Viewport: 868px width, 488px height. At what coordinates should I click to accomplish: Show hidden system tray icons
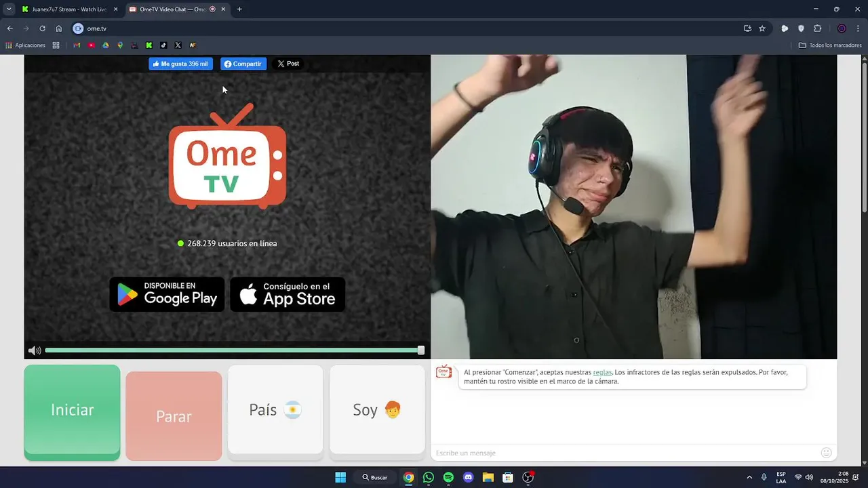pos(749,477)
